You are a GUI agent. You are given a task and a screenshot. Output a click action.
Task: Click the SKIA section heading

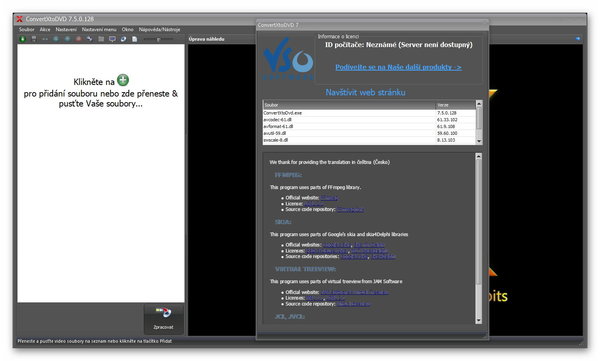pos(283,222)
